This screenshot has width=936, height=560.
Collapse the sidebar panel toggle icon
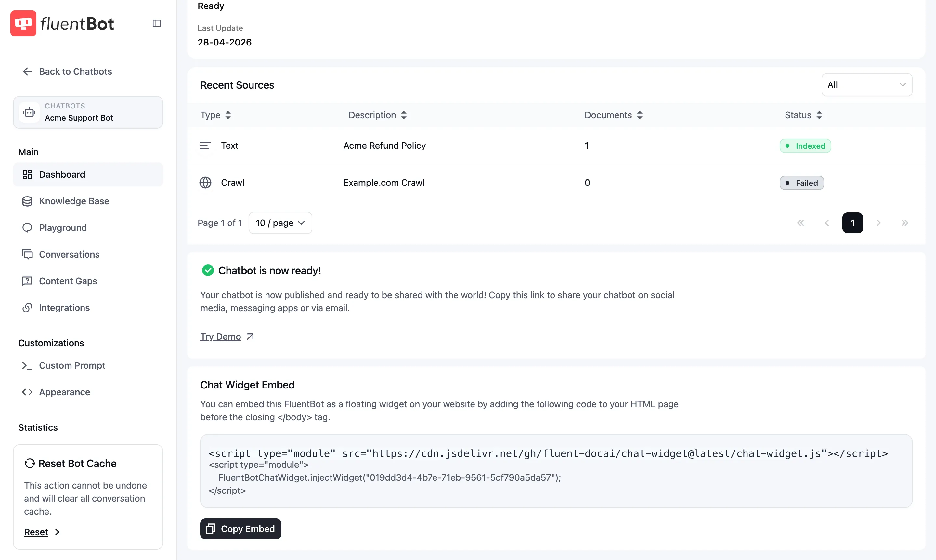coord(156,23)
